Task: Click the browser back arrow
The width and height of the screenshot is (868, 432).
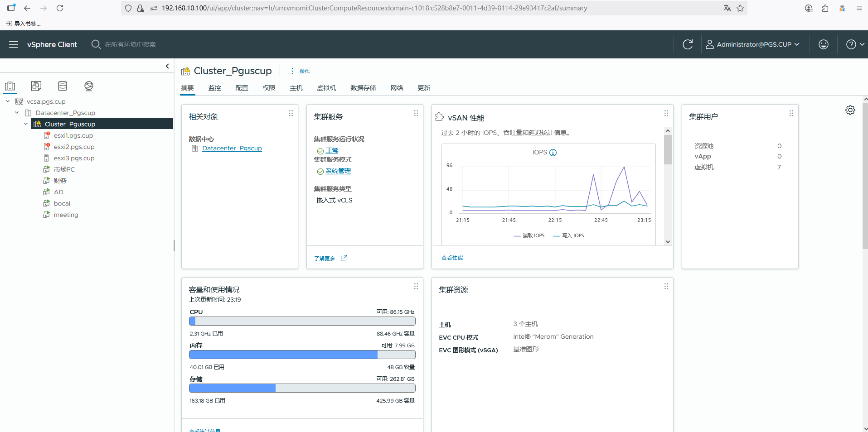Action: [27, 8]
